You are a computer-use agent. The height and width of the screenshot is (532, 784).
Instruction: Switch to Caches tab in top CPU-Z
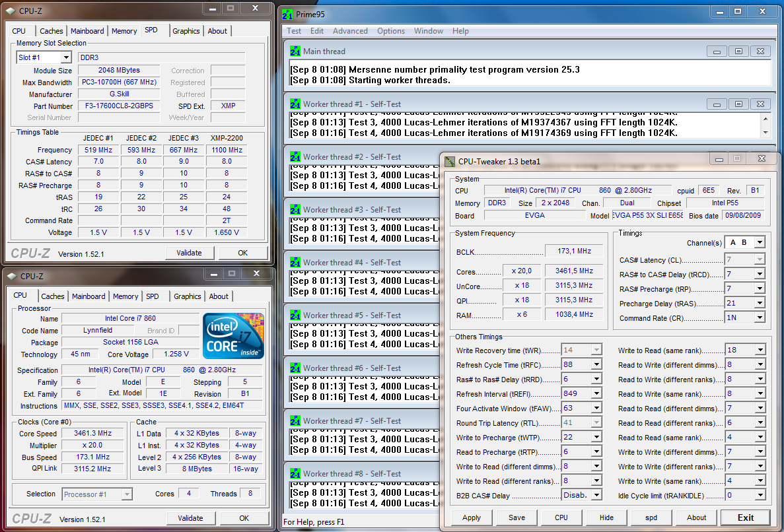click(52, 31)
